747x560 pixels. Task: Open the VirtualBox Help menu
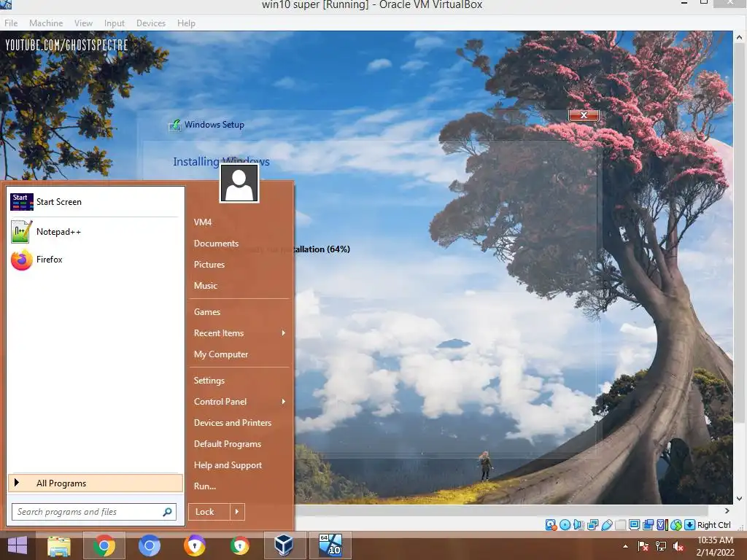(186, 23)
